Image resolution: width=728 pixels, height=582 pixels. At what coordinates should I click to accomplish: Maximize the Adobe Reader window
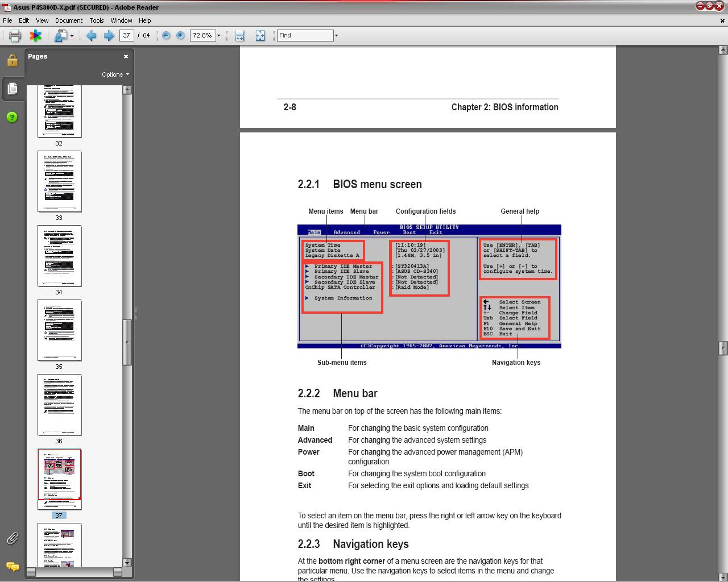point(710,6)
